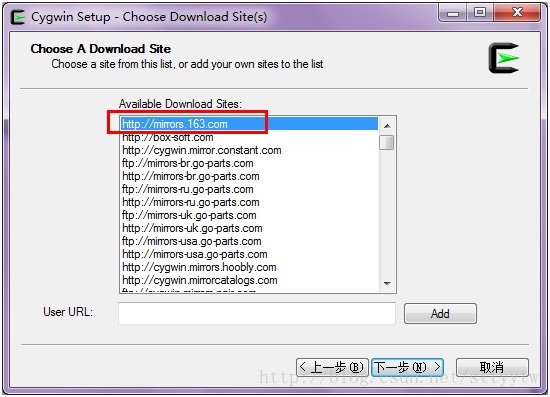This screenshot has height=397, width=550.
Task: Select http://mirrors-br.go-parts.com entry
Action: pos(249,176)
